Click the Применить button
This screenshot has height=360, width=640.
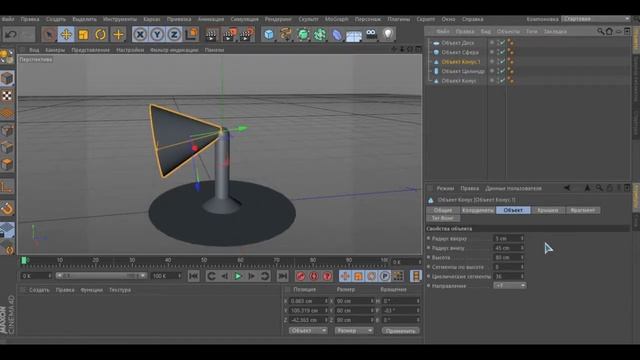[x=400, y=331]
